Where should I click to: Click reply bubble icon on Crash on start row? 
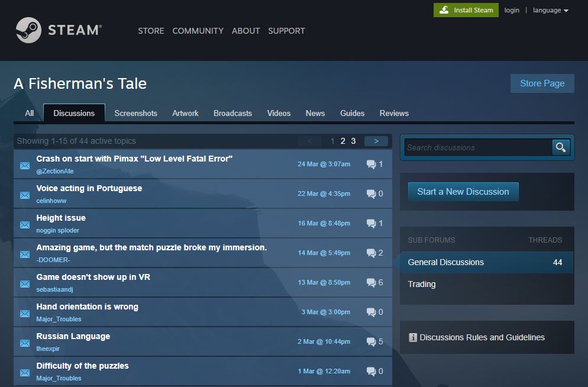point(371,165)
